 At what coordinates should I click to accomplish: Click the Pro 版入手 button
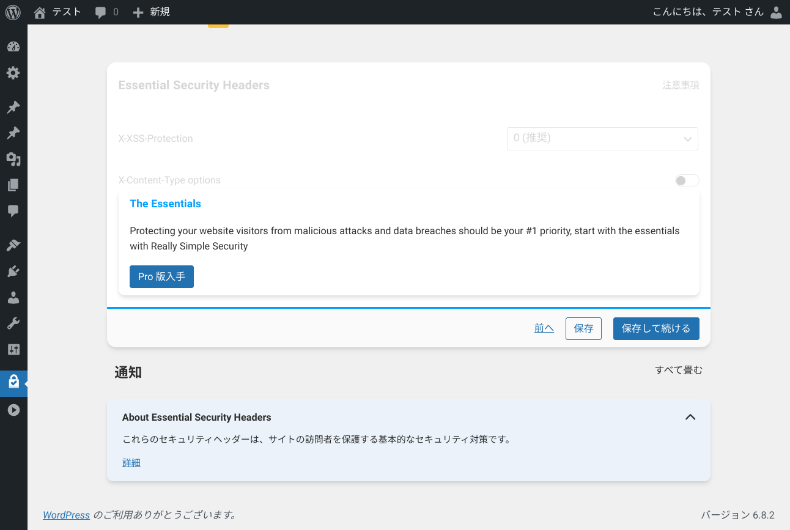point(161,276)
